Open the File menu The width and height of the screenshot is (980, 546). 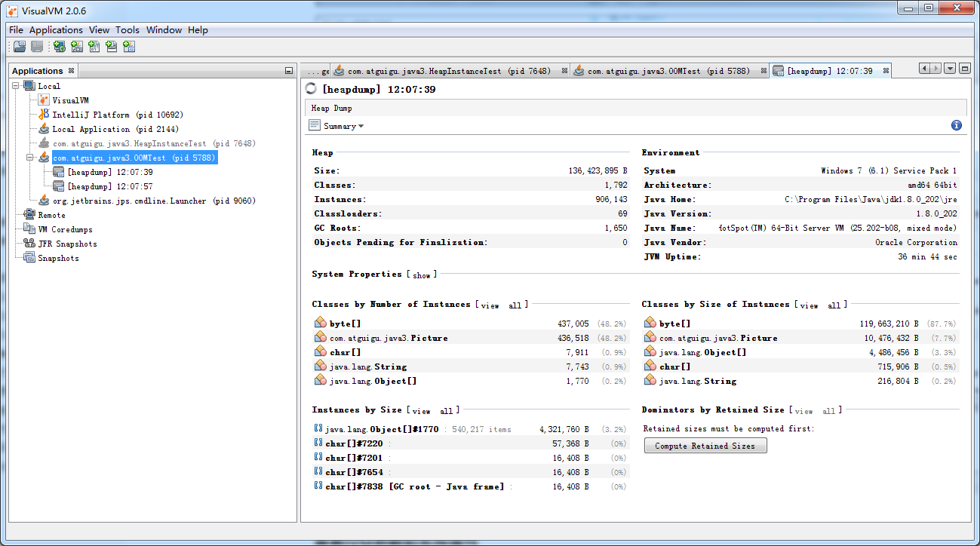(x=16, y=30)
